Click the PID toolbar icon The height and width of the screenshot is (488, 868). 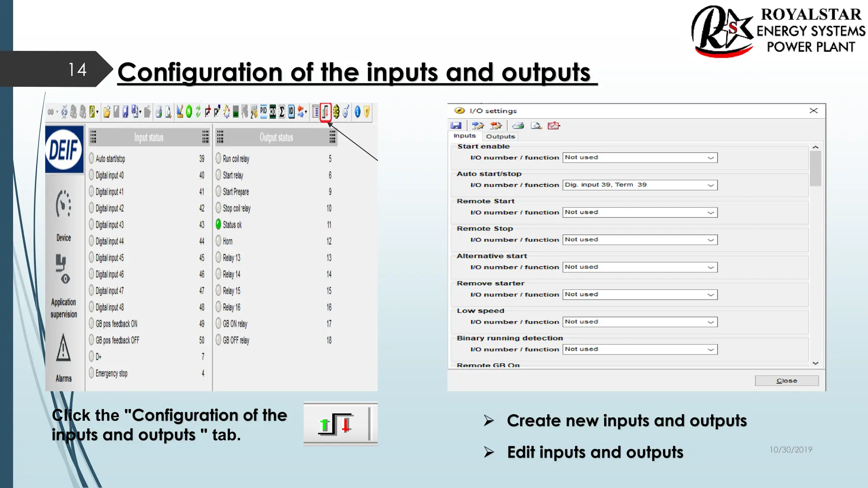click(264, 111)
